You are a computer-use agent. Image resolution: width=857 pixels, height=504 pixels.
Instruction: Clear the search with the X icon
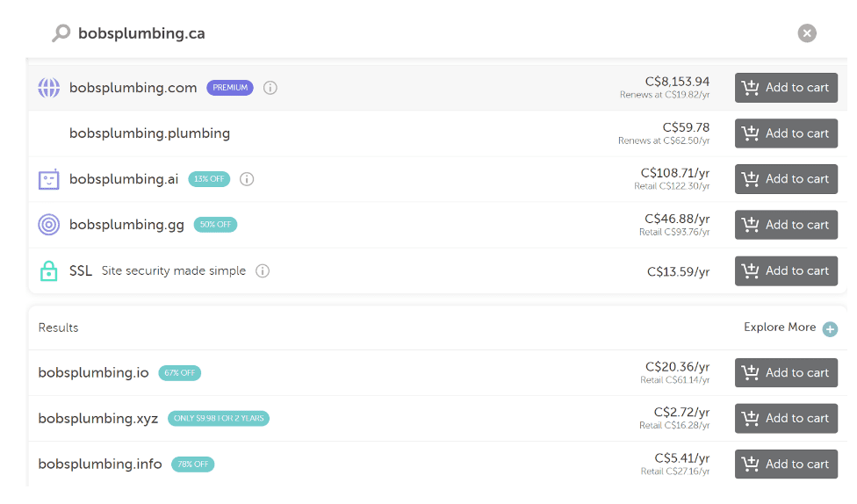tap(806, 33)
